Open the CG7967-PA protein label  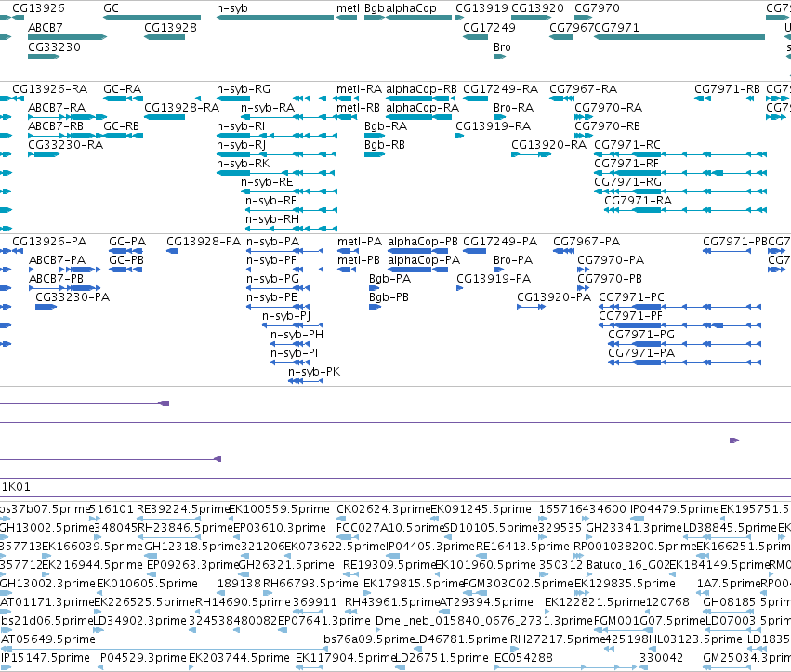coord(587,242)
